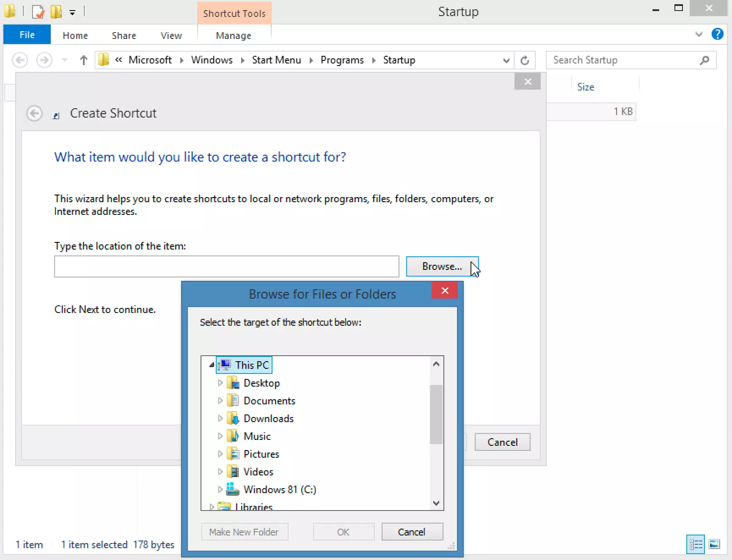Select the Downloads folder icon
The image size is (732, 560).
tap(233, 418)
